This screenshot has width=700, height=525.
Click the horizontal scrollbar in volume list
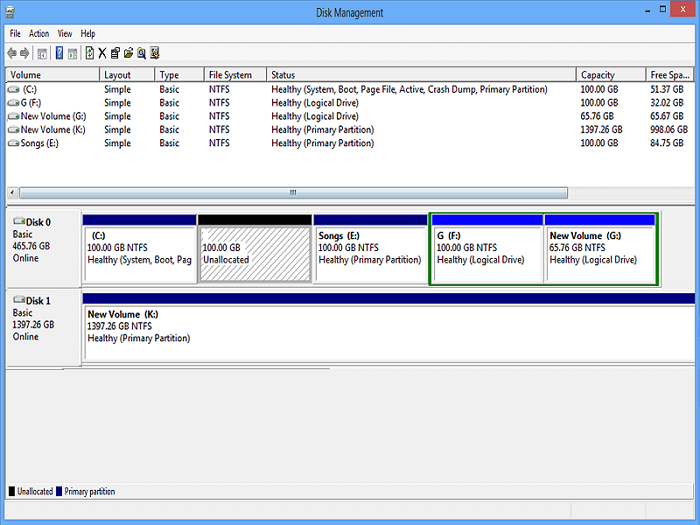293,193
